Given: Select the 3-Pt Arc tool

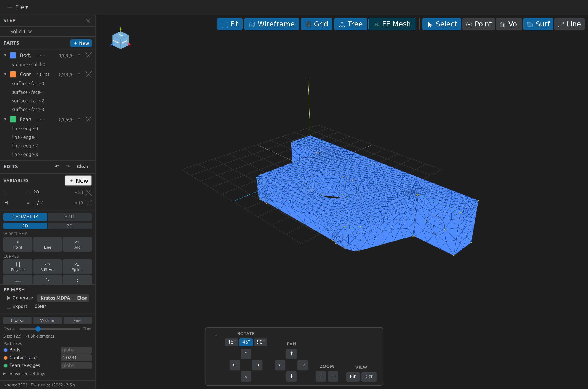Looking at the screenshot, I should click(47, 267).
